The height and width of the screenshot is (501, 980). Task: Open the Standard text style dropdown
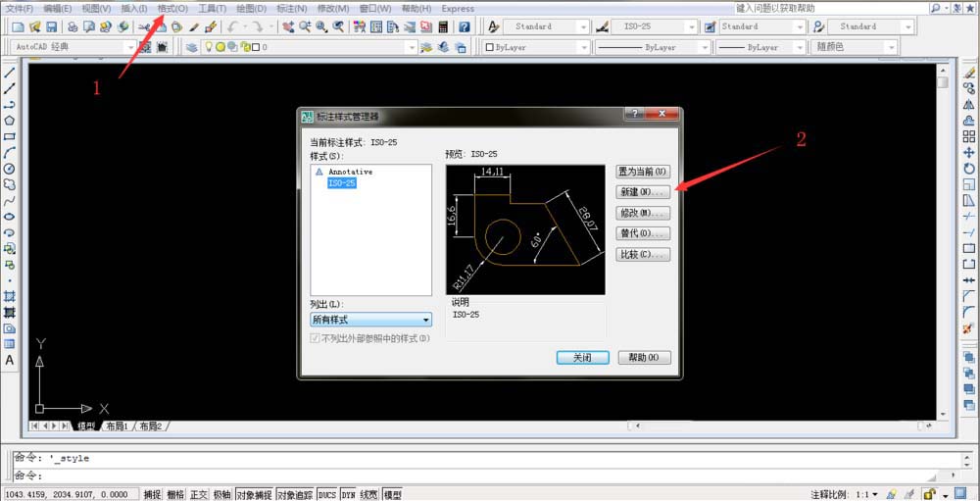546,26
